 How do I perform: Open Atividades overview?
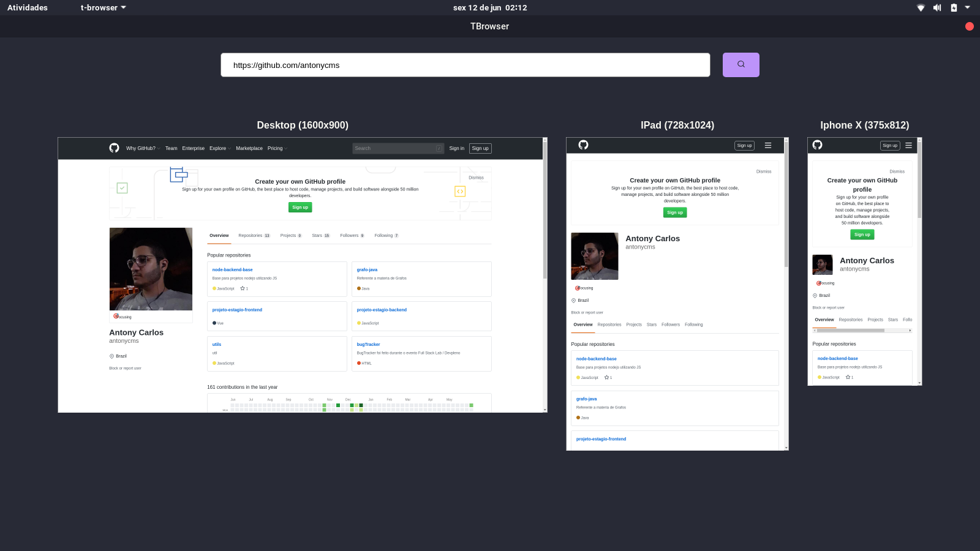click(x=28, y=7)
